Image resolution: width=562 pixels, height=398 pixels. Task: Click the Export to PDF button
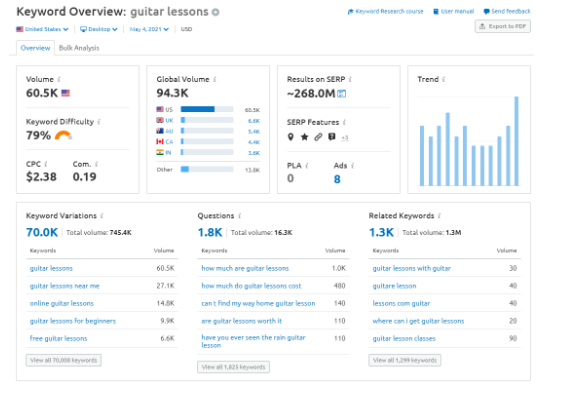pyautogui.click(x=503, y=26)
